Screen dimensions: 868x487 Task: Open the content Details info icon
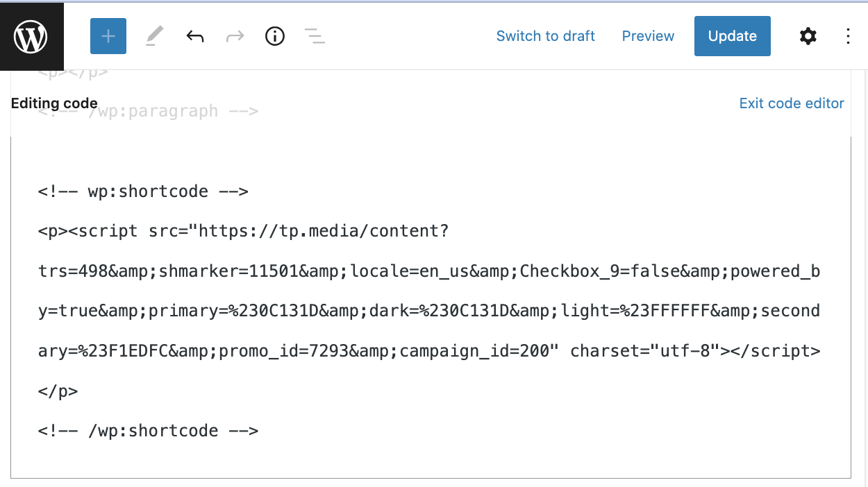(275, 36)
